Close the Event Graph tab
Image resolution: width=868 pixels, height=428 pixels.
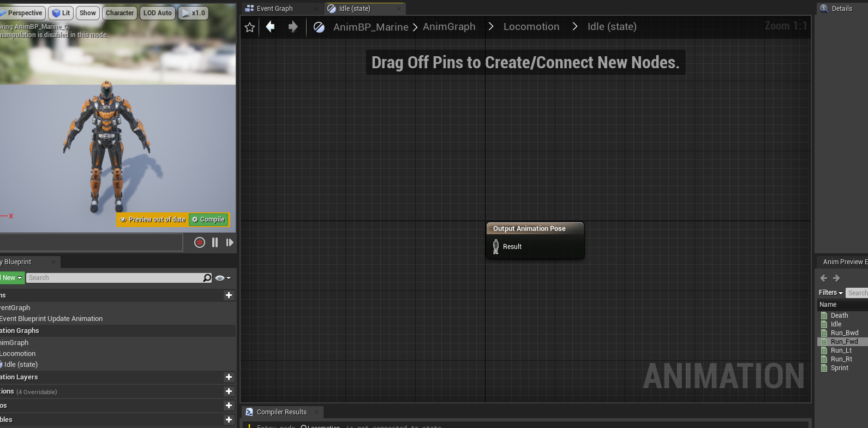pyautogui.click(x=316, y=9)
